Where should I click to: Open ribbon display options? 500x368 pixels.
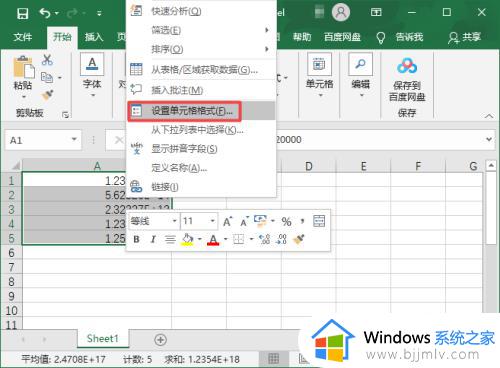tap(376, 13)
